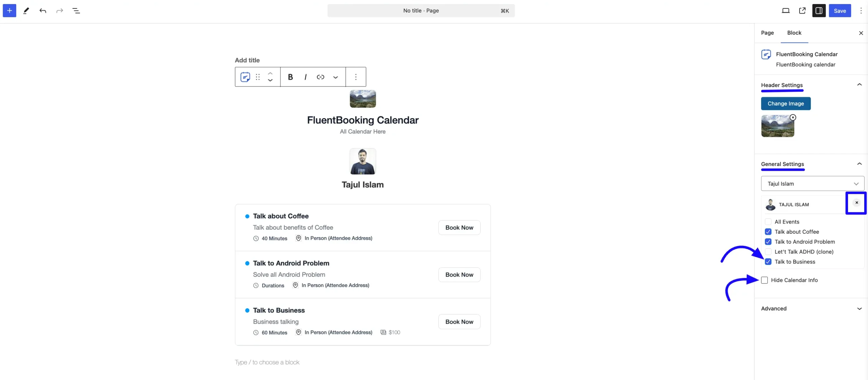The width and height of the screenshot is (868, 380).
Task: Open the editor options three-dot menu
Action: click(861, 10)
